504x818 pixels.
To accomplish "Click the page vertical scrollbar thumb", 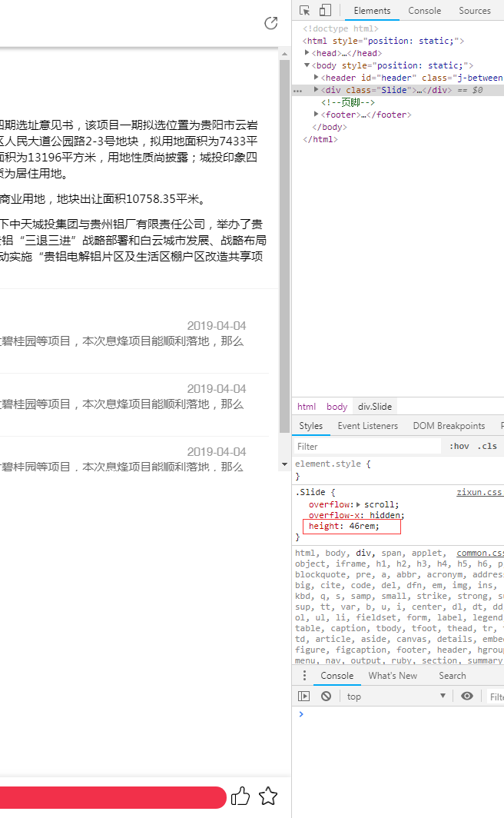I will [x=284, y=246].
